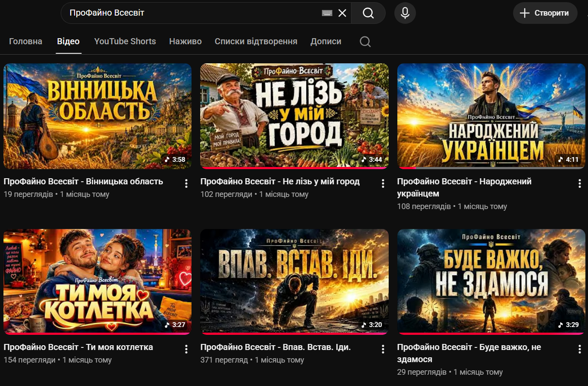Screen dimensions: 588x386
Task: Open the Списки відтворення tab
Action: [256, 42]
